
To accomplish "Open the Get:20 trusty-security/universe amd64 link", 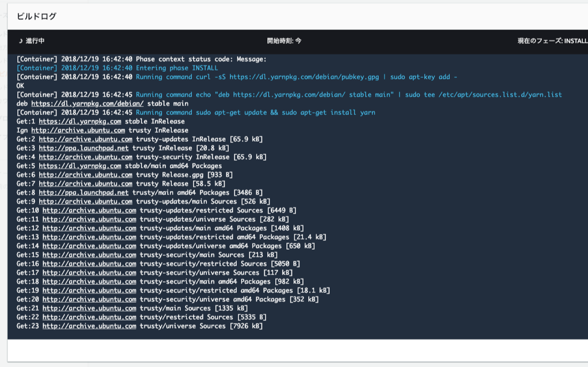I will [89, 299].
